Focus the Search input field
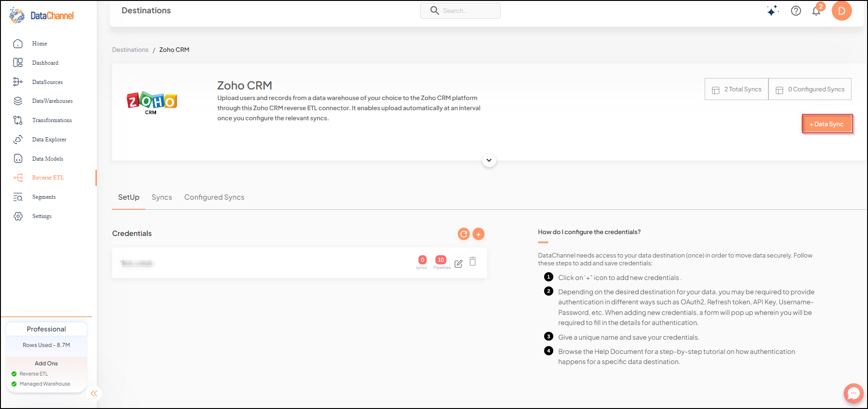868x409 pixels. 460,11
